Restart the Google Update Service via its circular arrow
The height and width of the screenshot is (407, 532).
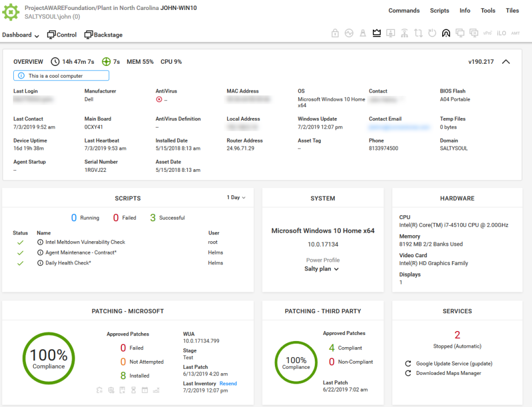pyautogui.click(x=407, y=364)
